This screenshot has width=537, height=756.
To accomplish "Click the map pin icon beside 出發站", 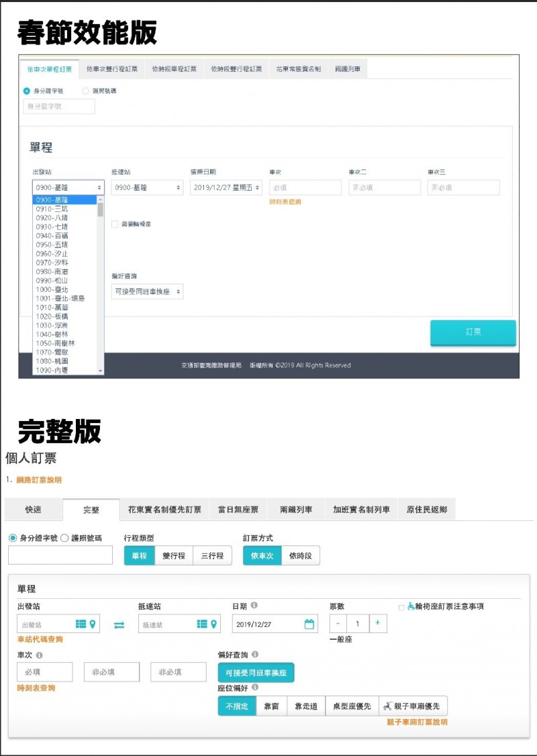I will coord(92,623).
